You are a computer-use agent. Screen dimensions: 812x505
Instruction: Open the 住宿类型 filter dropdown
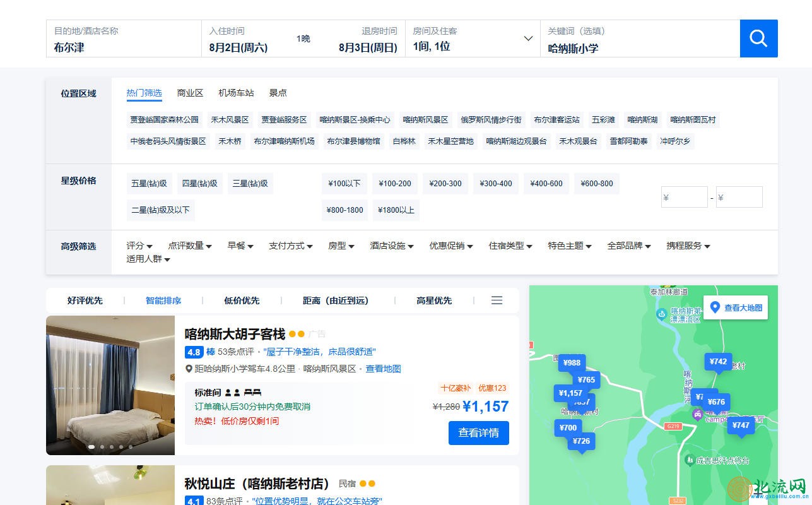pyautogui.click(x=510, y=246)
